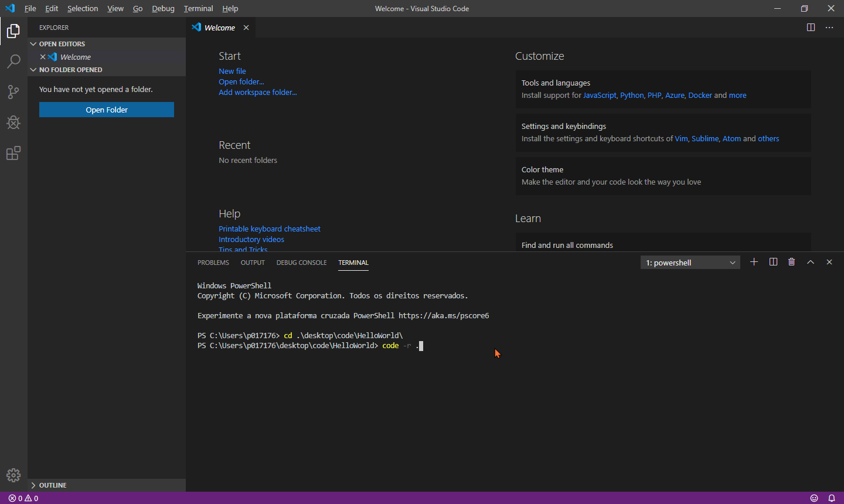Screen dimensions: 844x504
Task: Click the PHP language link
Action: pos(654,95)
